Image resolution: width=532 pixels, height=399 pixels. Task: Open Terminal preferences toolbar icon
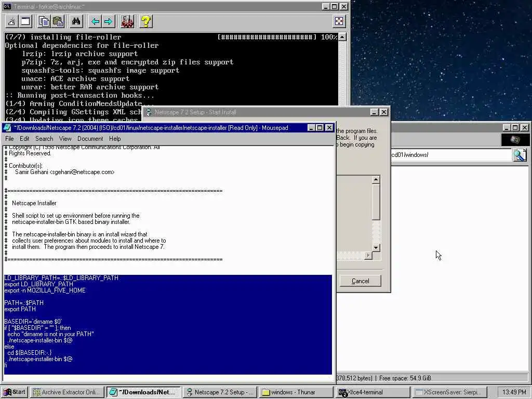[127, 22]
